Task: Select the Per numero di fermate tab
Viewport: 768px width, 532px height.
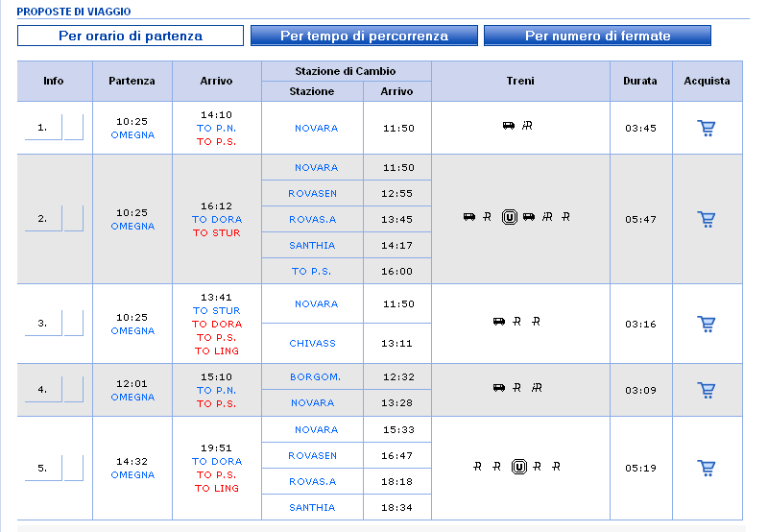Action: [597, 36]
